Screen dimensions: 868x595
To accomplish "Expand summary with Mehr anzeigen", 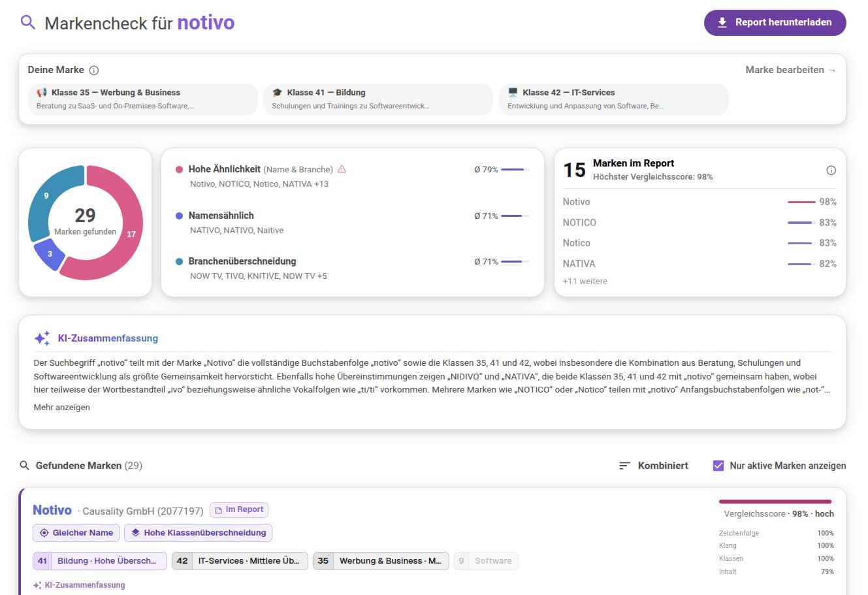I will pos(62,408).
